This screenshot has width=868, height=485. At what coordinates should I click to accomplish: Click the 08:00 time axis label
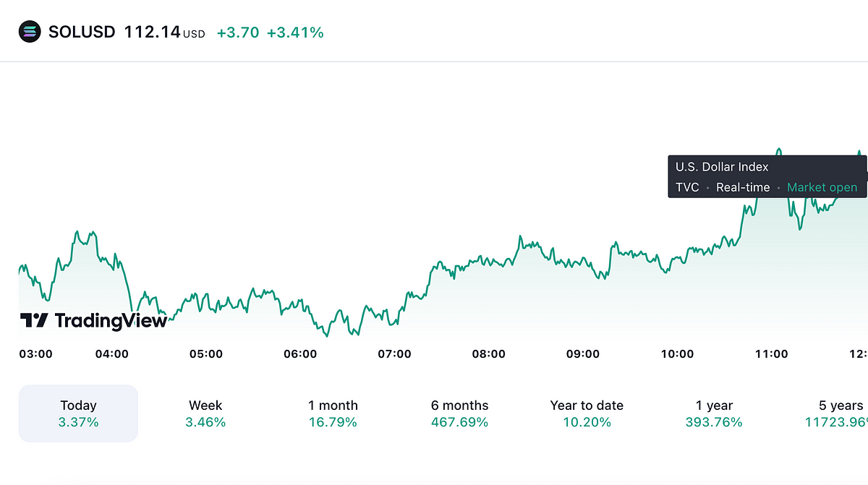pos(488,354)
